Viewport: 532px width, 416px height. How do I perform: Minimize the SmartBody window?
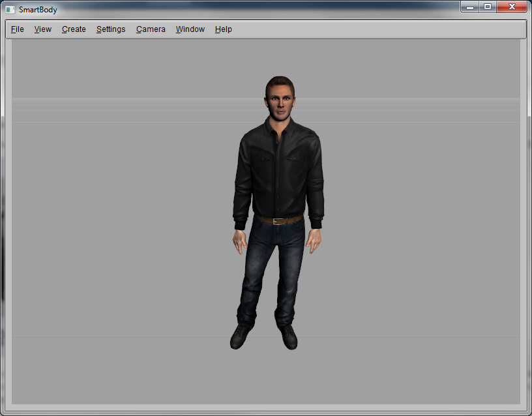click(470, 7)
